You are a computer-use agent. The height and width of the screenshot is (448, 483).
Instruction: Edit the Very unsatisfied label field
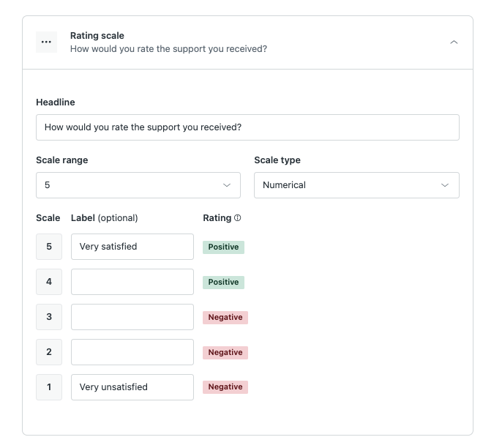(x=132, y=387)
